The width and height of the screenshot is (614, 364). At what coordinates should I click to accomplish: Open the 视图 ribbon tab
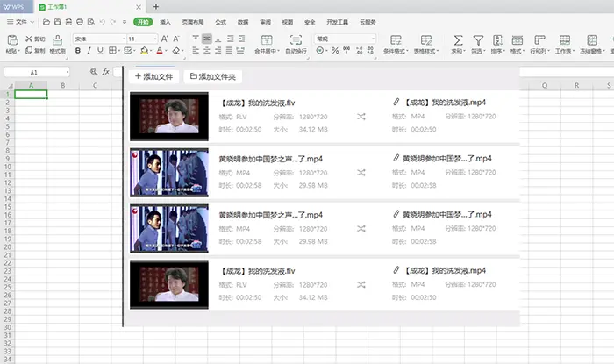click(288, 22)
